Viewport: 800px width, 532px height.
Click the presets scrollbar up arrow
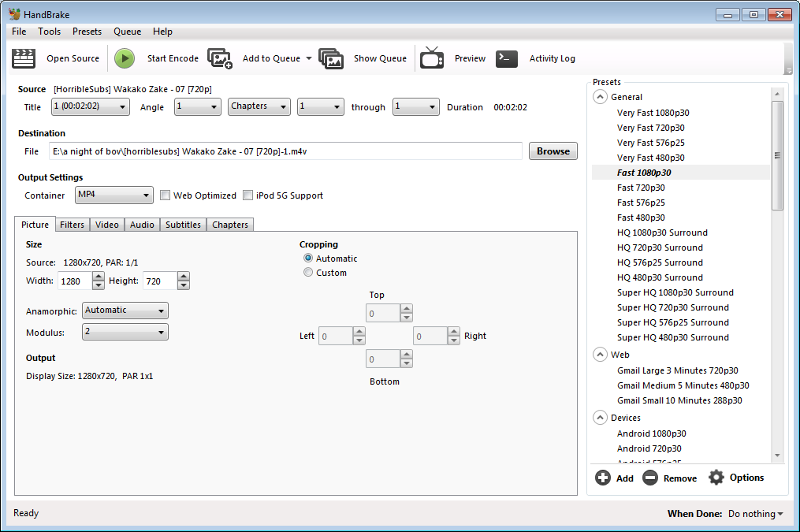(777, 94)
